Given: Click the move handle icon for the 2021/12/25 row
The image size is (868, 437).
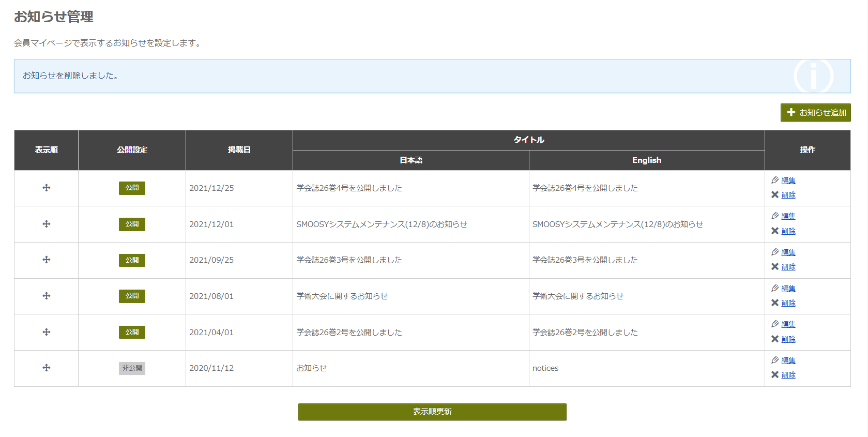Looking at the screenshot, I should click(47, 188).
